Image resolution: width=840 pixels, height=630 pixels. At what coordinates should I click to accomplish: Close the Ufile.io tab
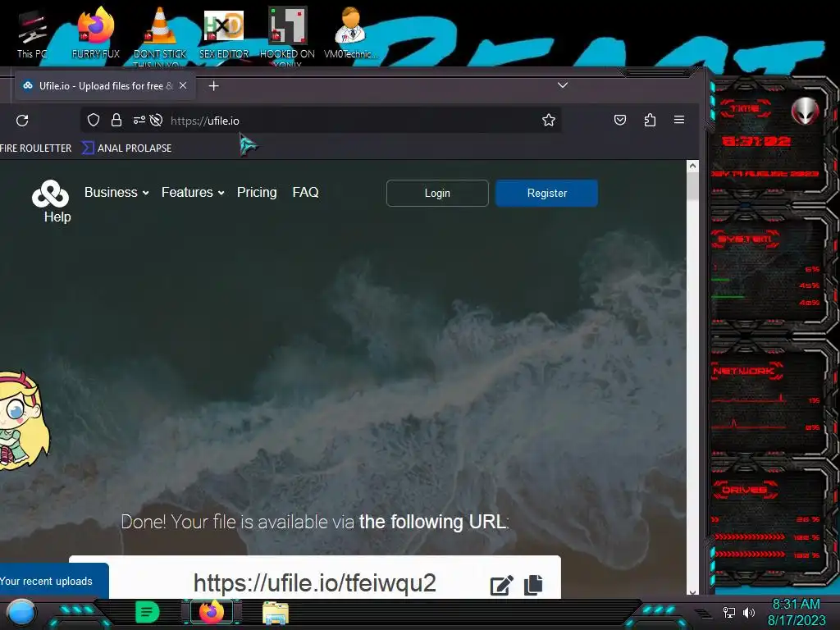(183, 85)
